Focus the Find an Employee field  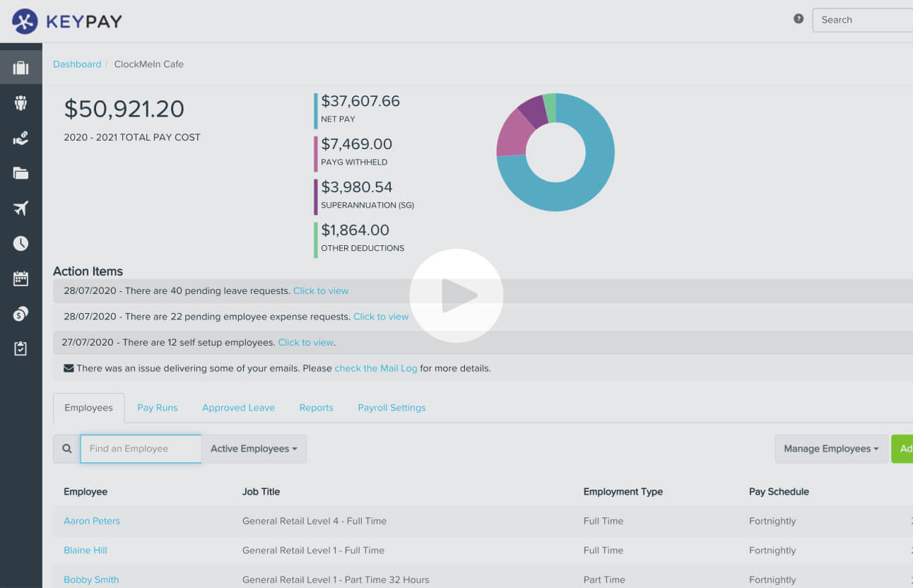click(x=141, y=449)
